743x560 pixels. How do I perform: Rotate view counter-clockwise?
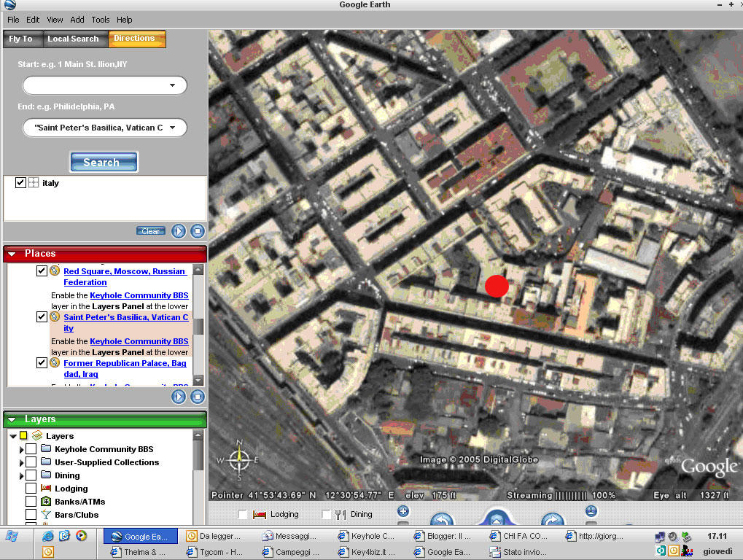click(442, 520)
